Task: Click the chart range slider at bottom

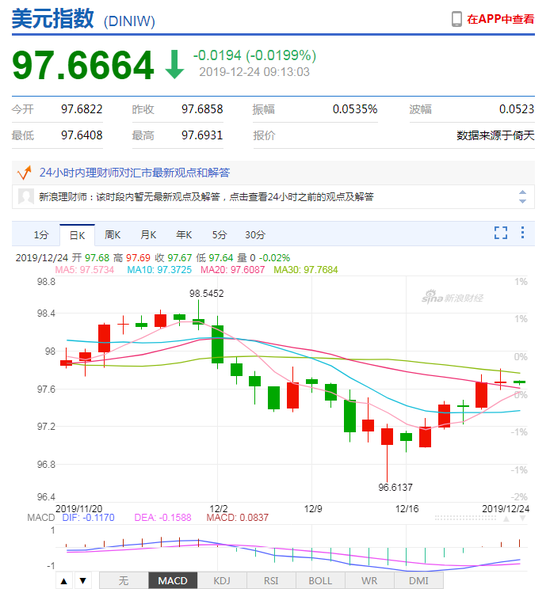Action: 465,518
